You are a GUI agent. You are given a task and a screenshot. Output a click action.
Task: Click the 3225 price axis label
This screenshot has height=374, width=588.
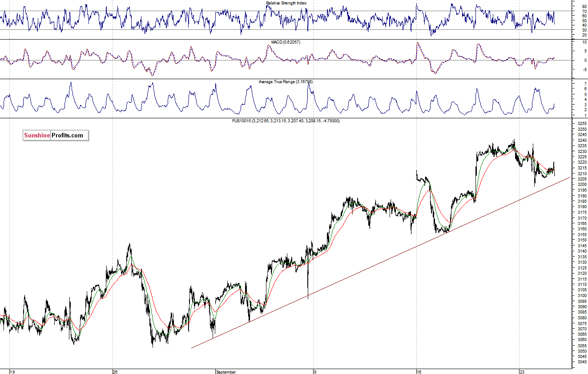[582, 157]
